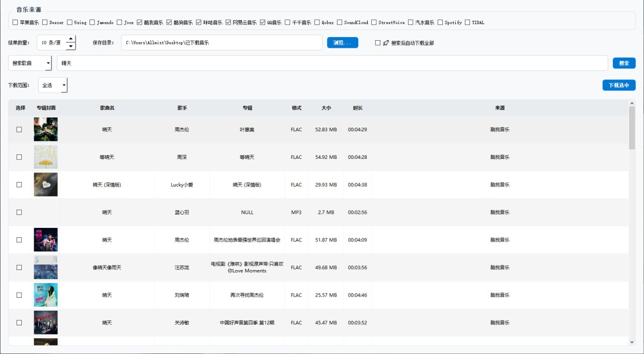The width and height of the screenshot is (644, 354).
Task: Enable SoundCloud as a source
Action: point(340,22)
